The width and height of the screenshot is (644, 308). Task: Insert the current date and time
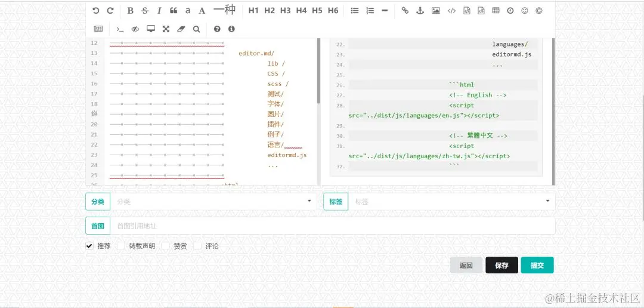510,11
